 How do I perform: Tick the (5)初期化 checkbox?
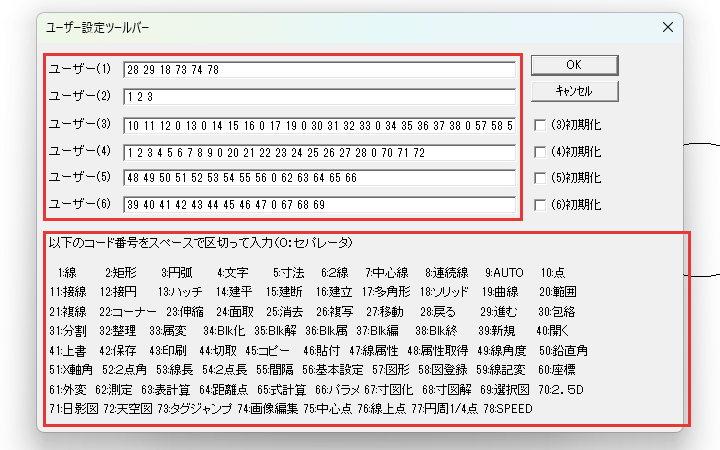pyautogui.click(x=540, y=178)
